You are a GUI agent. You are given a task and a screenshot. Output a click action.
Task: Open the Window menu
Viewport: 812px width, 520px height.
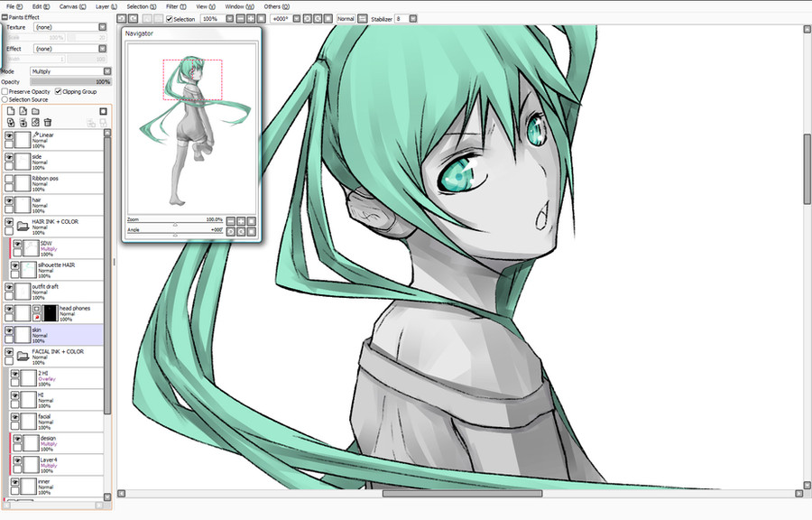239,6
